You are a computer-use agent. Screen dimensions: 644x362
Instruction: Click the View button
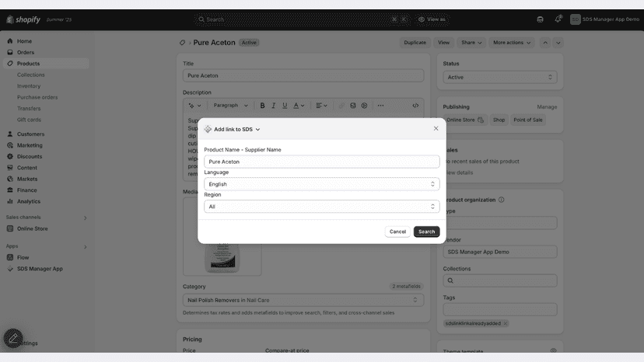click(443, 43)
